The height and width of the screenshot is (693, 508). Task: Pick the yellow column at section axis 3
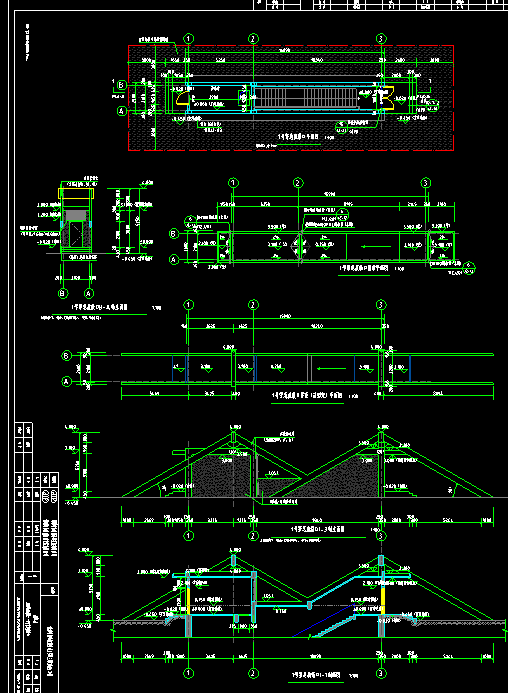click(x=382, y=601)
